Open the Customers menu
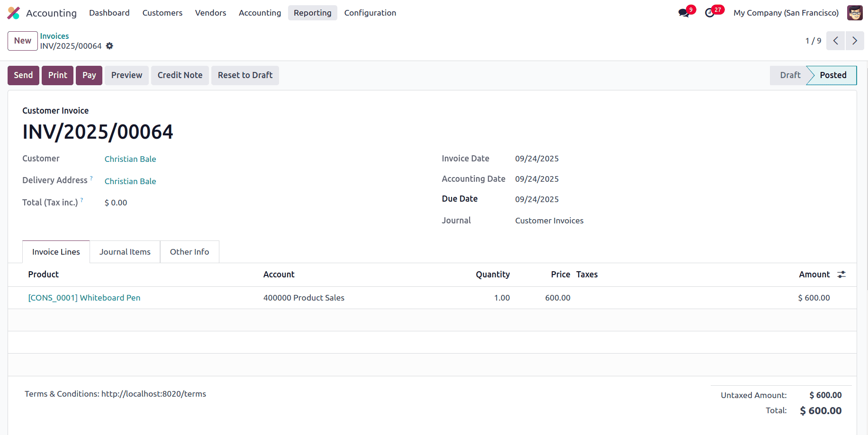 (163, 13)
